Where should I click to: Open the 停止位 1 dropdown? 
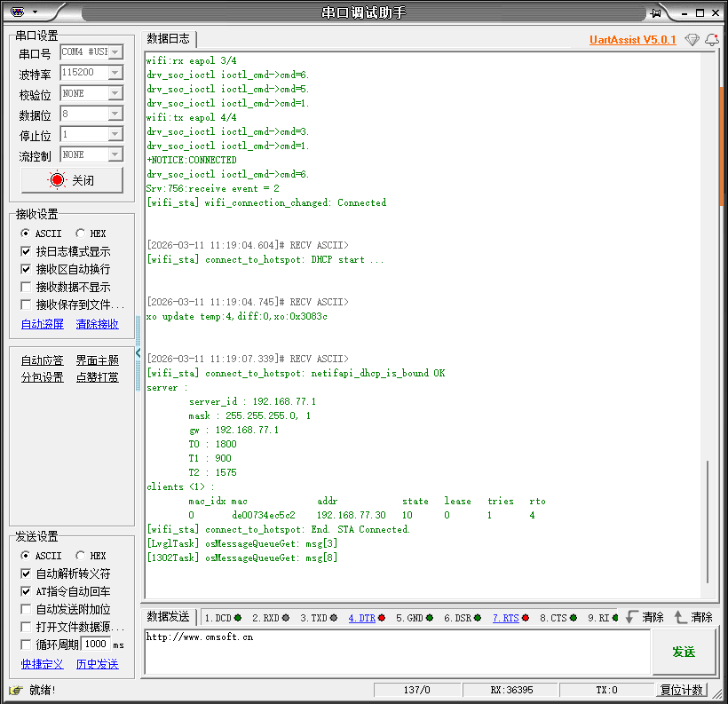click(115, 134)
